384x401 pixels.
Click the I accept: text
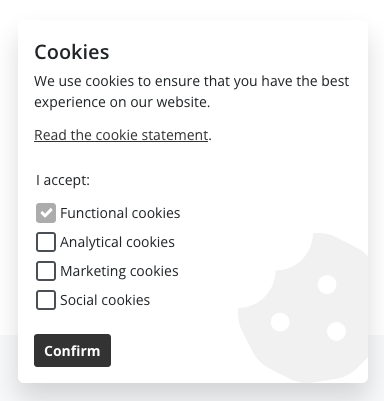[63, 180]
